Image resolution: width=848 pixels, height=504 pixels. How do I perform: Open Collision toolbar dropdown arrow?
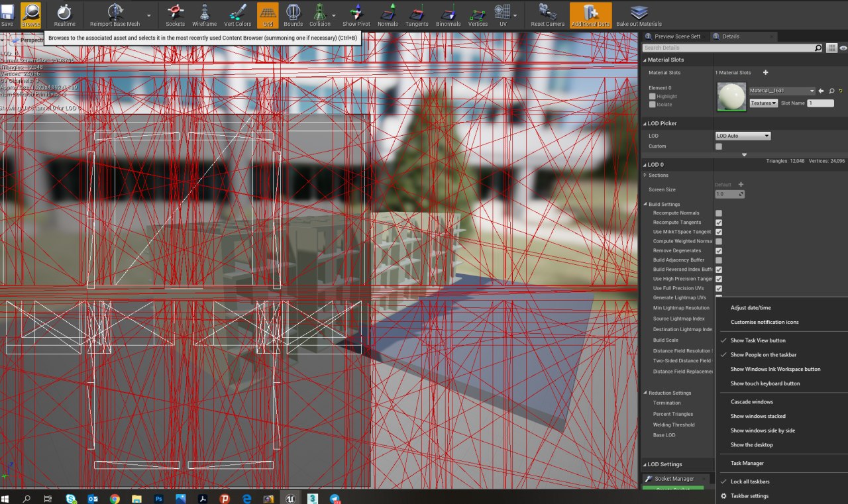334,15
